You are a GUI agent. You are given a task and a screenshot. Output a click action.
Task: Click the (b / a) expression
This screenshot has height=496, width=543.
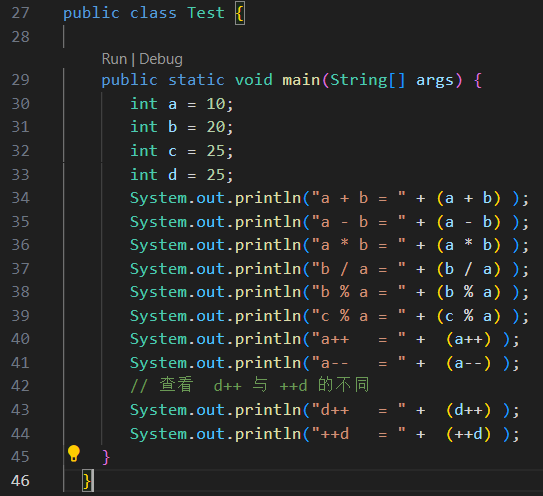[469, 269]
